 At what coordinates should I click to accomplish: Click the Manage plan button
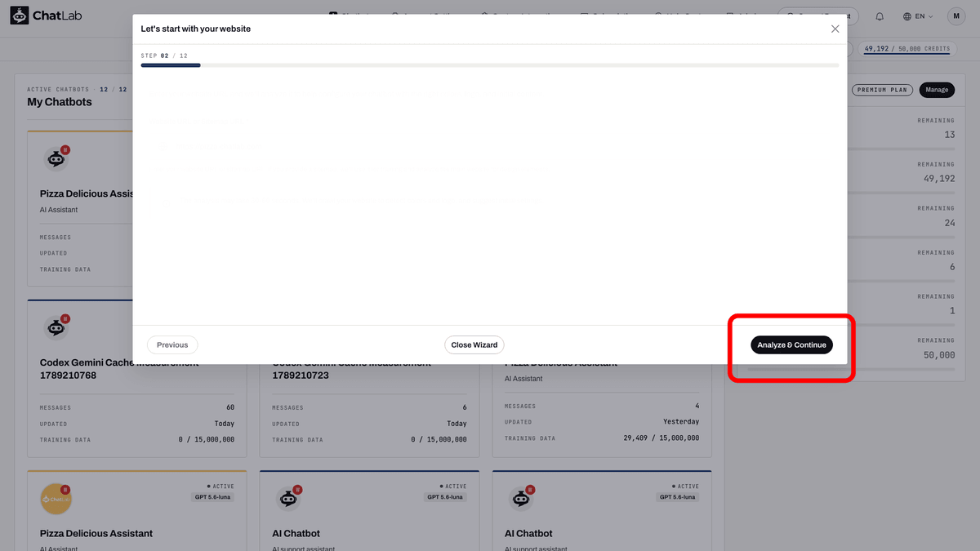point(937,90)
